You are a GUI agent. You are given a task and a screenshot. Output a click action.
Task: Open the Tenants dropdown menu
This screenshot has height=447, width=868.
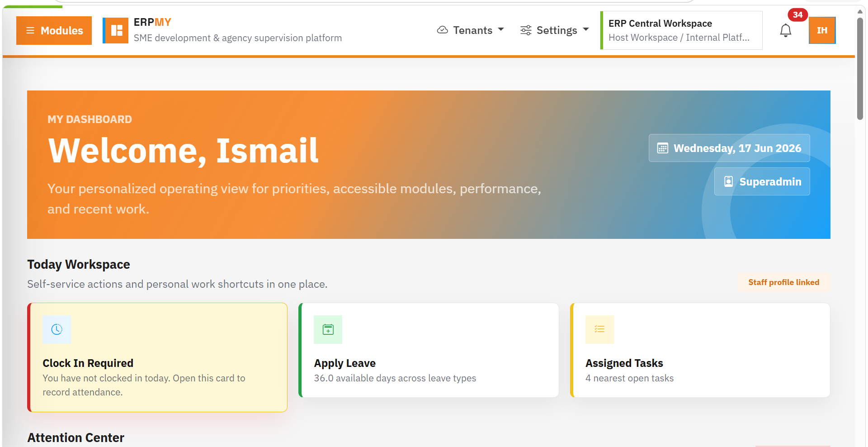point(470,30)
